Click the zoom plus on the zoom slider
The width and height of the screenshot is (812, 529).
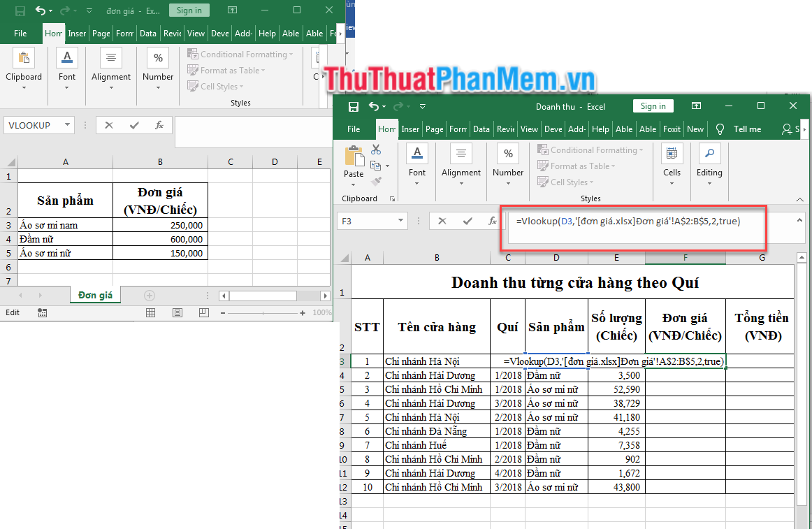(303, 312)
